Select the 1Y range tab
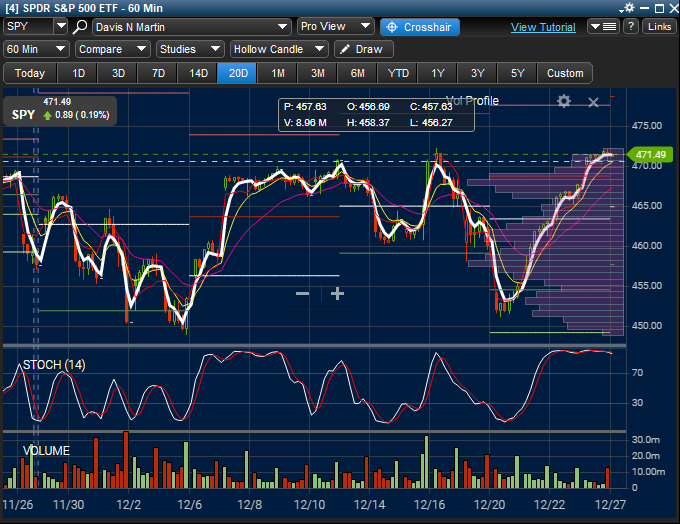This screenshot has width=680, height=524. pos(438,73)
